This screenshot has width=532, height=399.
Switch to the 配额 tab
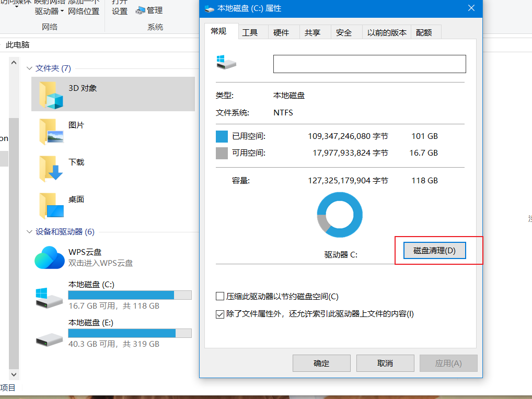pyautogui.click(x=426, y=32)
